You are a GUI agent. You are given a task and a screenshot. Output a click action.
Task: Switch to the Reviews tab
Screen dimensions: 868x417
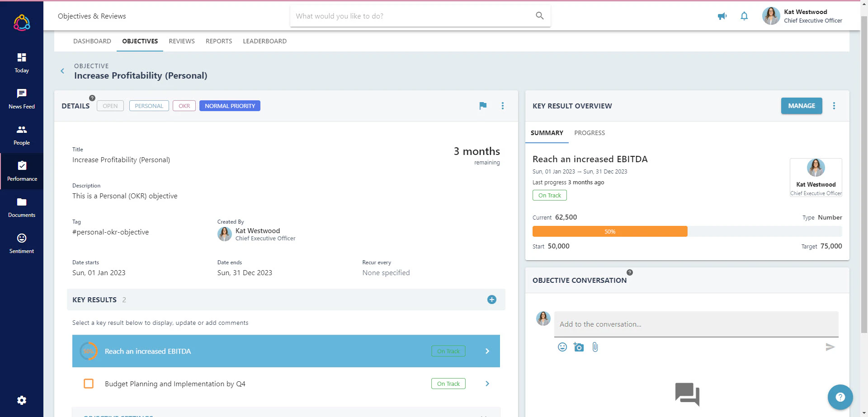point(181,41)
